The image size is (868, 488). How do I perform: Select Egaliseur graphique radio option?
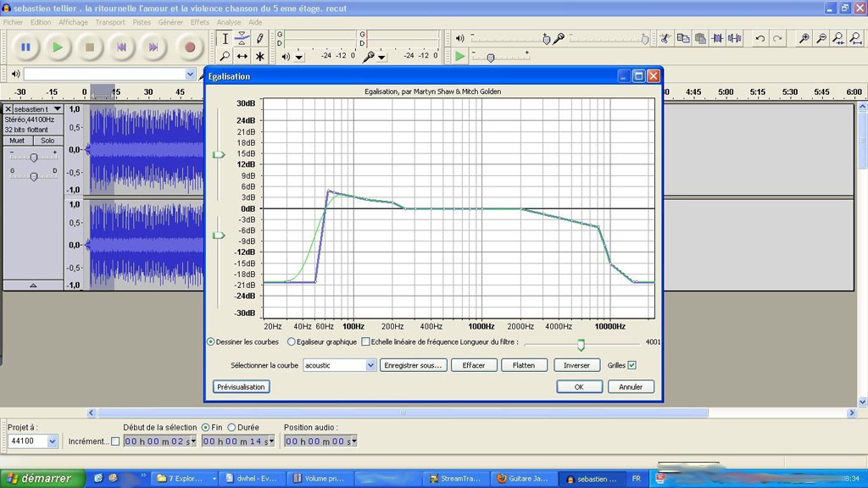292,342
